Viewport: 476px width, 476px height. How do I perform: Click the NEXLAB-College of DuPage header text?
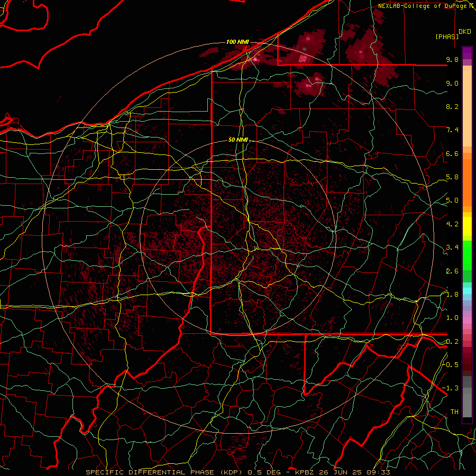click(426, 6)
